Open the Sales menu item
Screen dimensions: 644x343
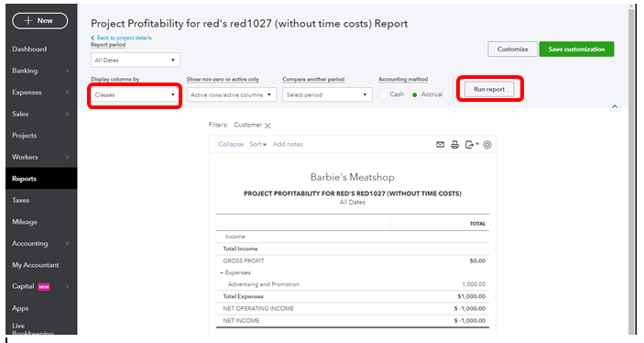click(x=20, y=114)
